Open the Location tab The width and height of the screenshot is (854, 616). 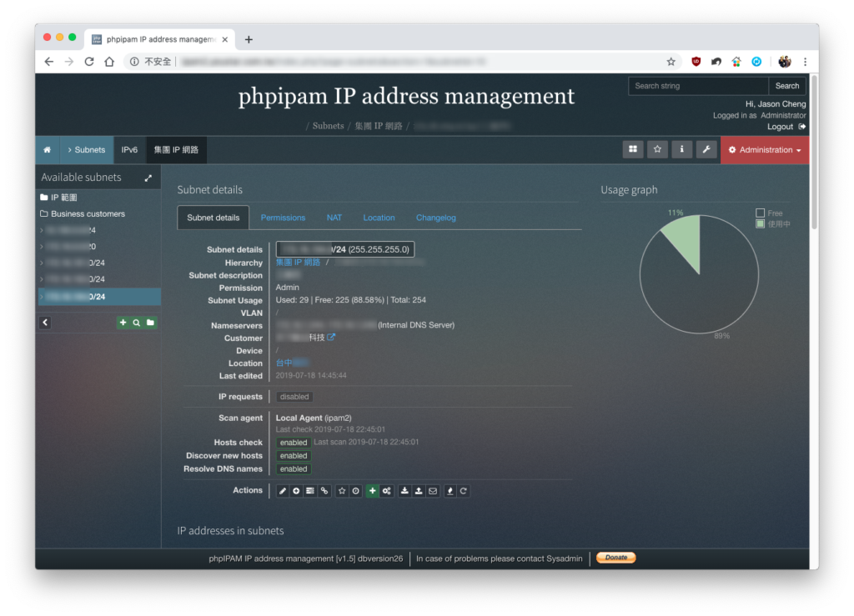(x=379, y=218)
